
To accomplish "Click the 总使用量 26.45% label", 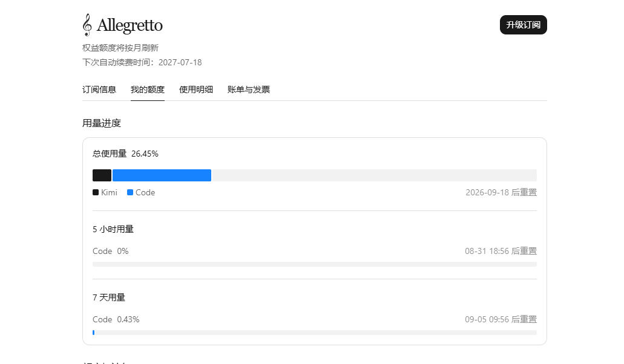I will [x=125, y=154].
